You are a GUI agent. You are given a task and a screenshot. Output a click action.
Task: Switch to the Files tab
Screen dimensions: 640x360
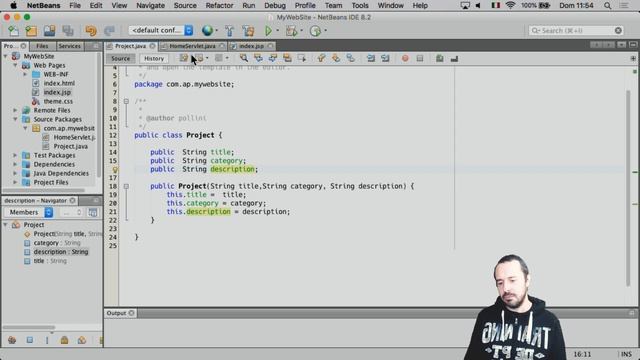[x=42, y=46]
